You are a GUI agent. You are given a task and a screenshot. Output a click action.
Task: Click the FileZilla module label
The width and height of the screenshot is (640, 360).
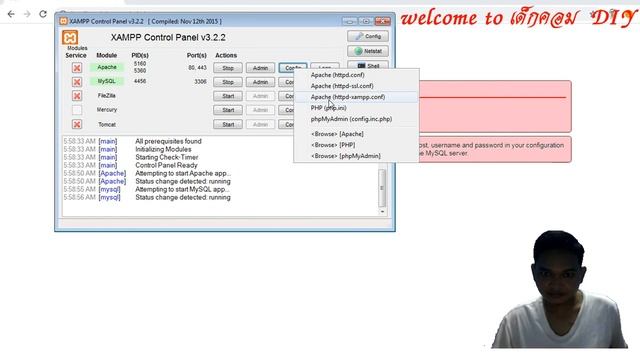107,96
